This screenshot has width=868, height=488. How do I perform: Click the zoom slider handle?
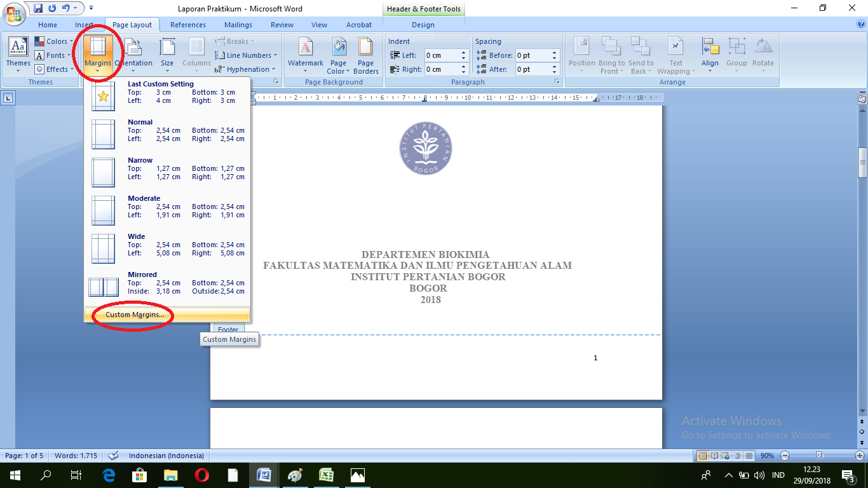tap(819, 456)
